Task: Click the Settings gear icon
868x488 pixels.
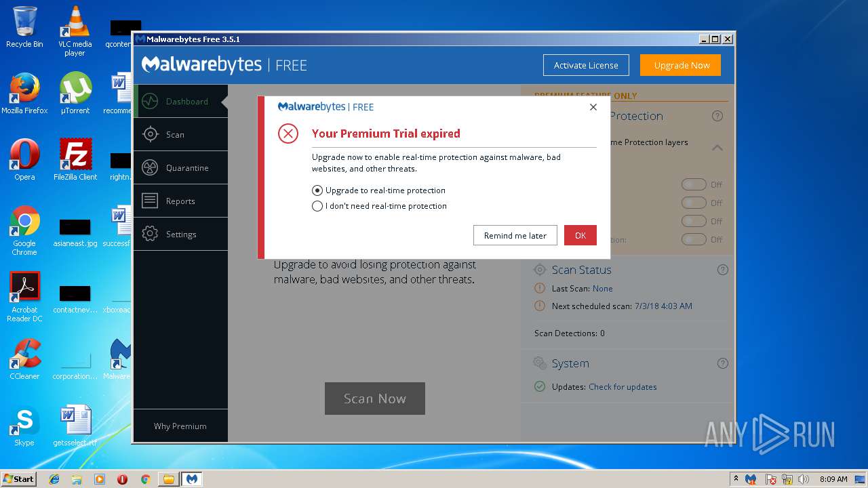Action: [150, 234]
